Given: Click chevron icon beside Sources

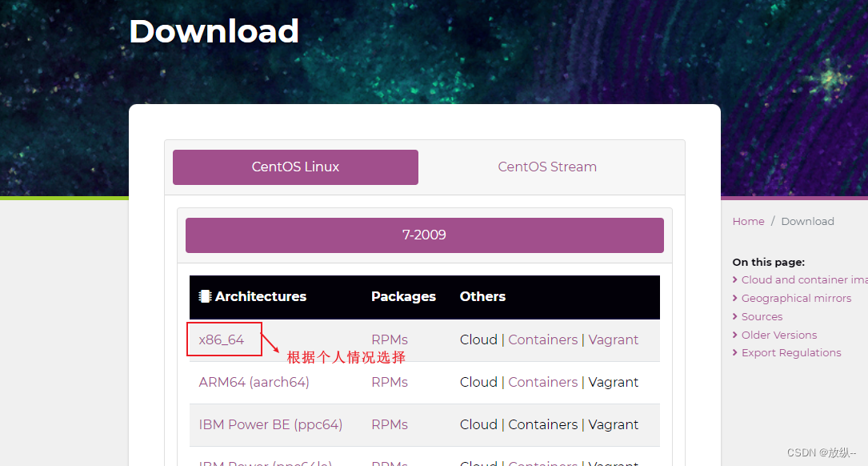Looking at the screenshot, I should [x=735, y=316].
